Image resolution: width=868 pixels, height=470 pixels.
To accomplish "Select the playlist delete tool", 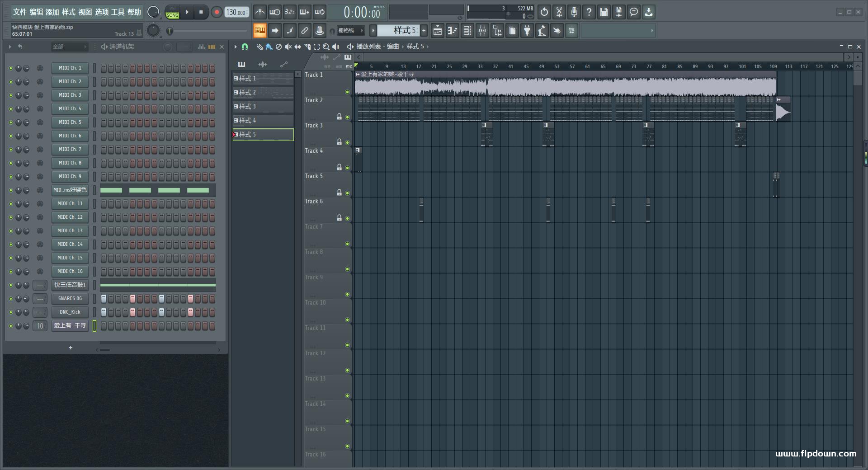I will click(278, 47).
